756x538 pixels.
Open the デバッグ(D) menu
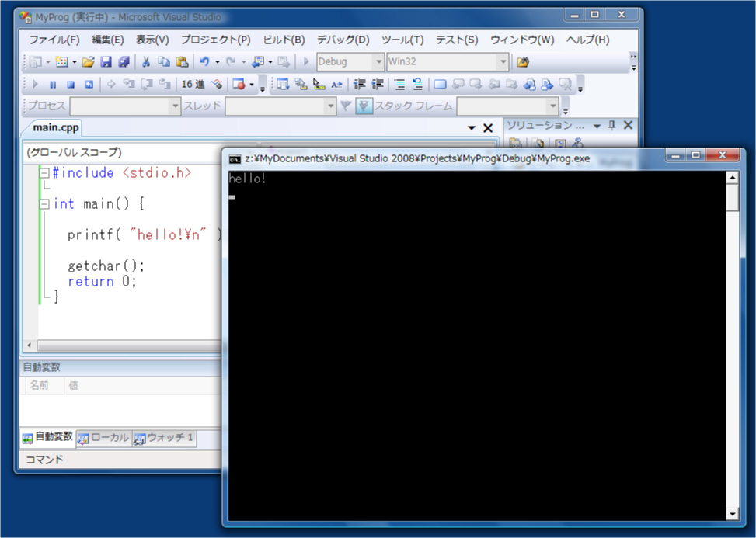click(343, 40)
